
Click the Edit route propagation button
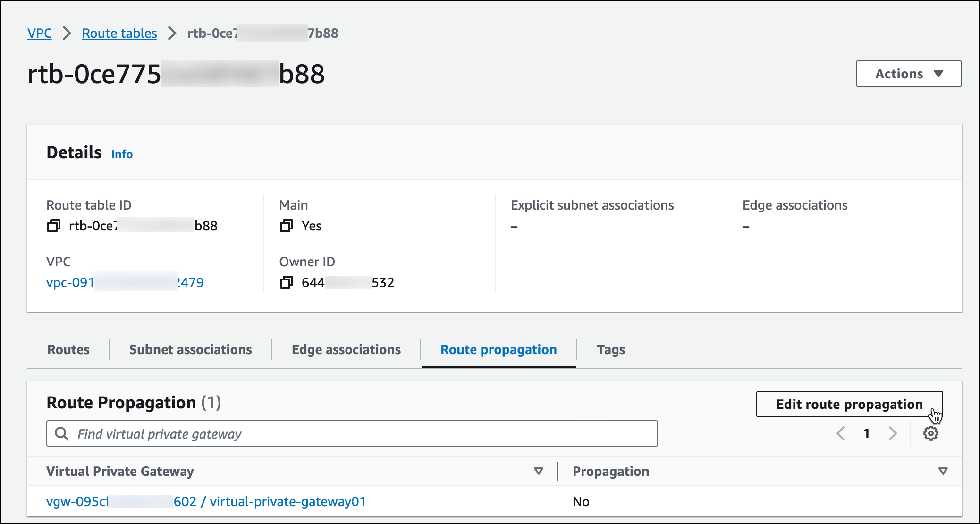[848, 404]
